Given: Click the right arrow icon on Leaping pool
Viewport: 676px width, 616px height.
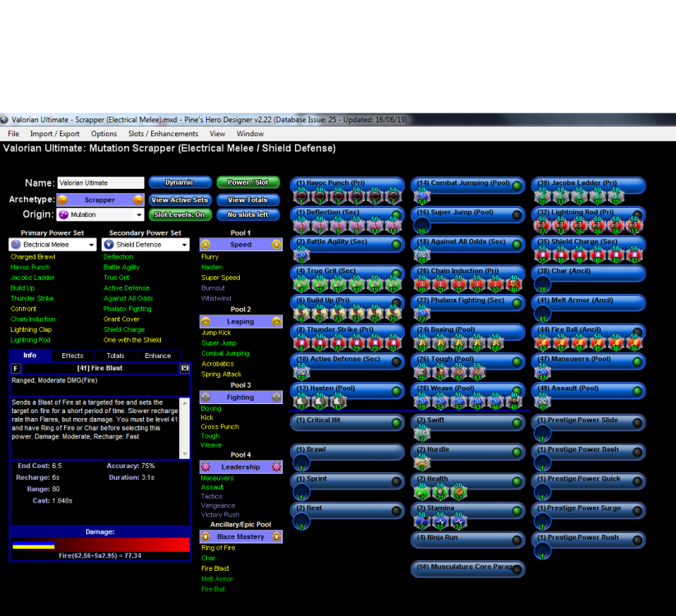Looking at the screenshot, I should tap(277, 322).
